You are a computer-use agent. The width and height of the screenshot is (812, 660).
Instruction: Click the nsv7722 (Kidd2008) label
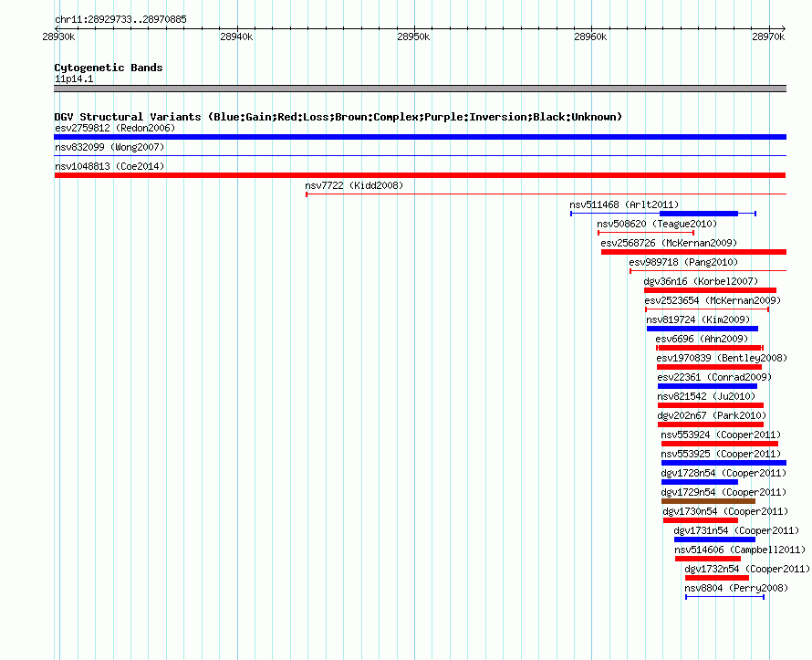[x=354, y=185]
